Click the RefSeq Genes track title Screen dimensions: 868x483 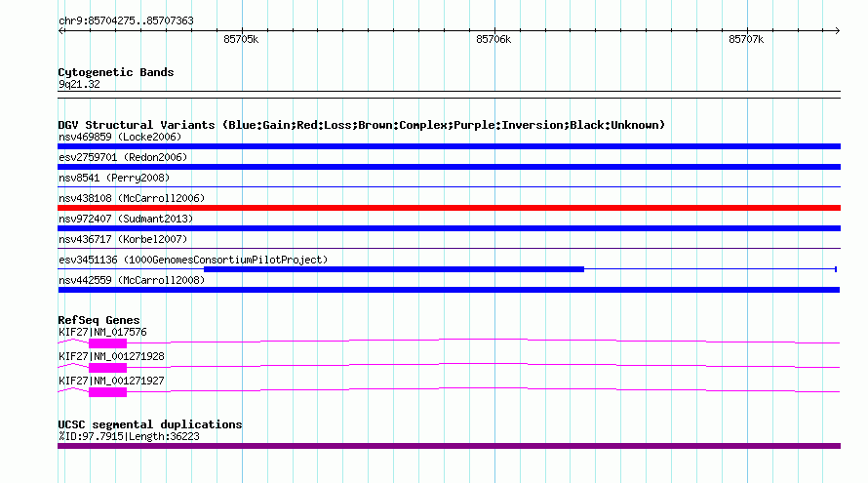click(99, 320)
